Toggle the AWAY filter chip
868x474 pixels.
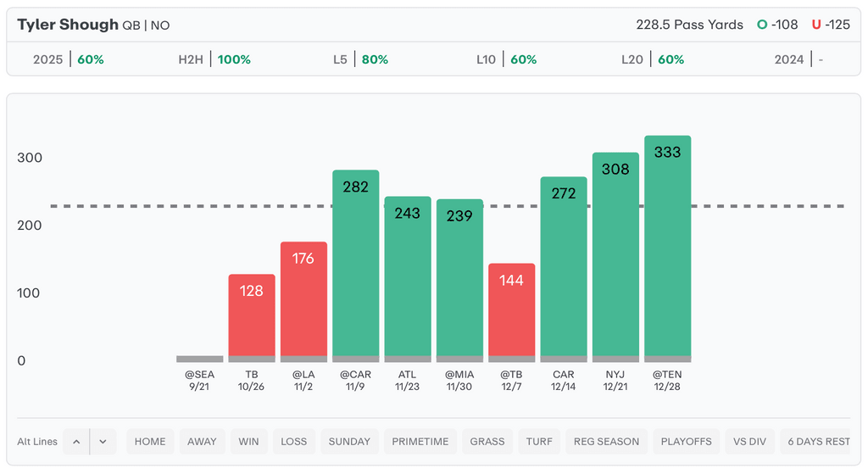[202, 442]
